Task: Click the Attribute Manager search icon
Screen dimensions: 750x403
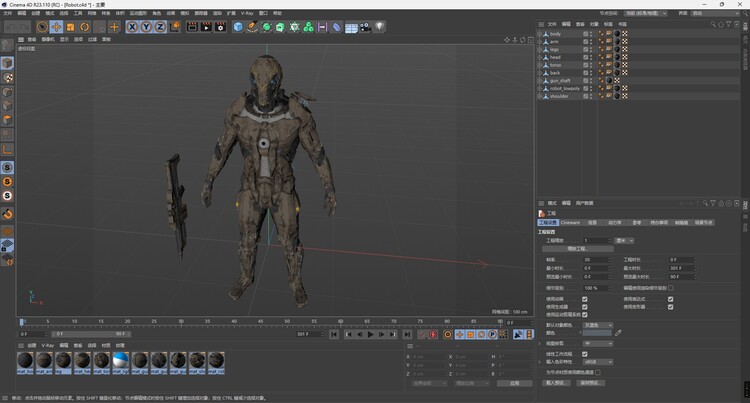Action: click(705, 203)
